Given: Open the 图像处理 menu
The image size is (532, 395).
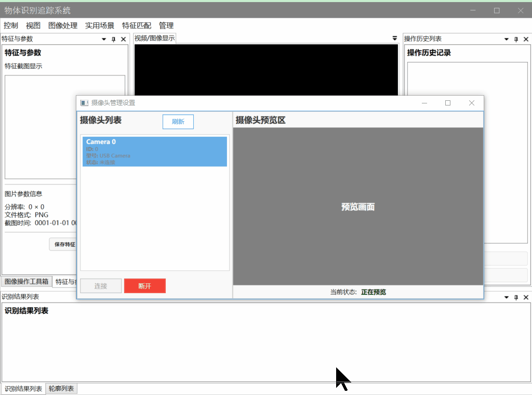Looking at the screenshot, I should coord(63,25).
